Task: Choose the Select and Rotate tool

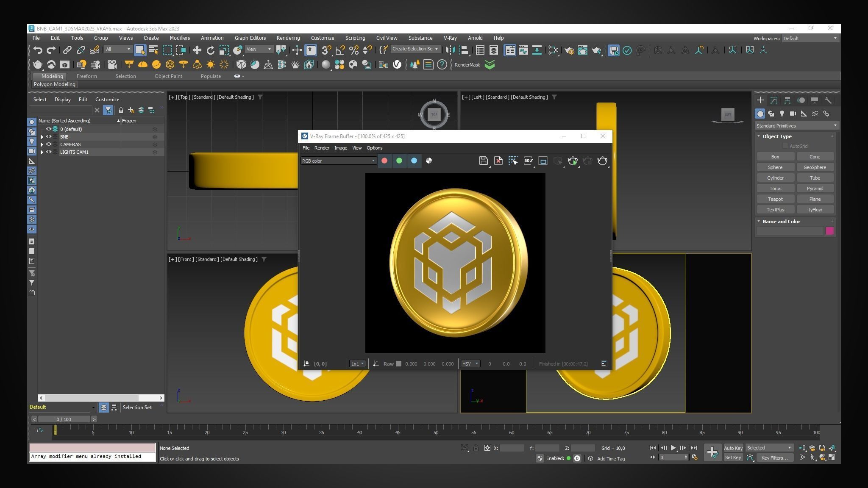Action: coord(210,50)
